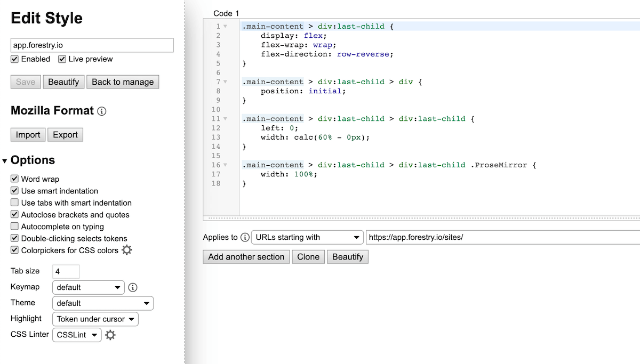The height and width of the screenshot is (364, 640).
Task: Turn off Word wrap option
Action: pos(14,179)
